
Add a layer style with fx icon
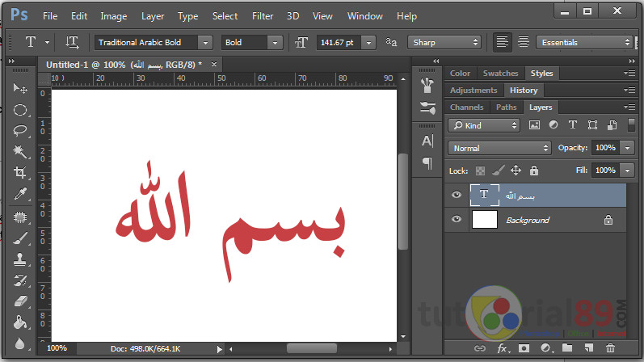pos(503,348)
